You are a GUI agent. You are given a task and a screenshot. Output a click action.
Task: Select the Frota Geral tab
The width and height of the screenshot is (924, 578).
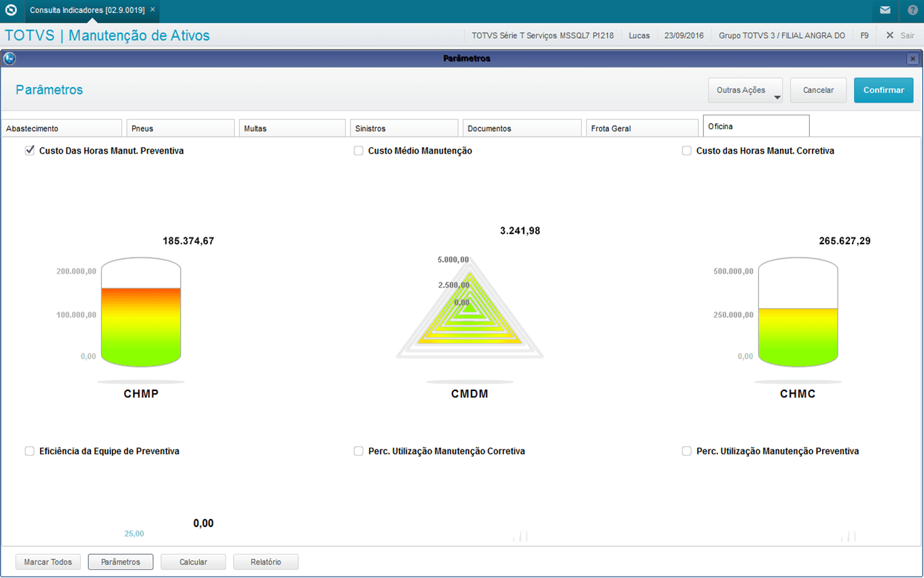641,129
